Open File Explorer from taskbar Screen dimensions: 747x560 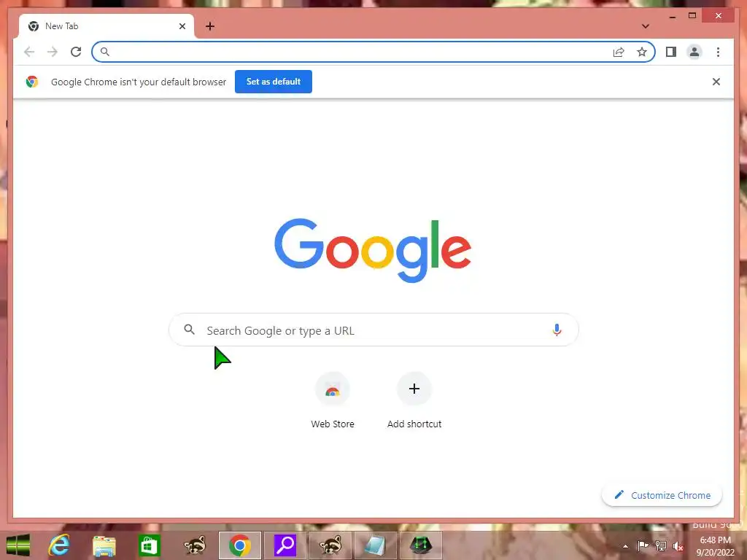(104, 545)
